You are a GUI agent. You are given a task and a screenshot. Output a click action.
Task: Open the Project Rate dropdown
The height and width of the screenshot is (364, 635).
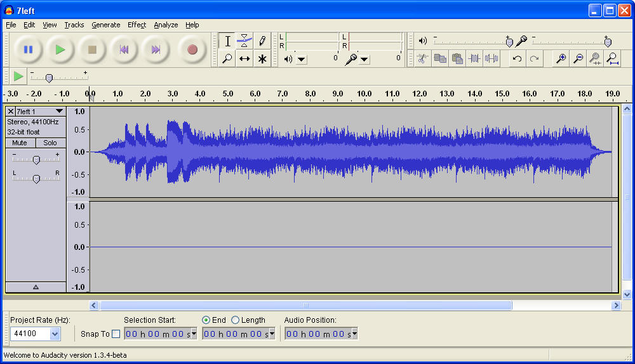click(x=55, y=334)
